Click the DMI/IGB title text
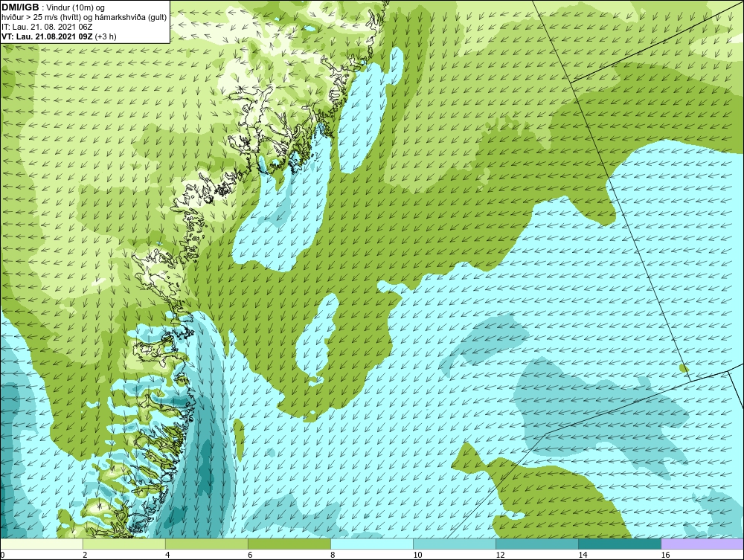The height and width of the screenshot is (560, 744). [20, 7]
